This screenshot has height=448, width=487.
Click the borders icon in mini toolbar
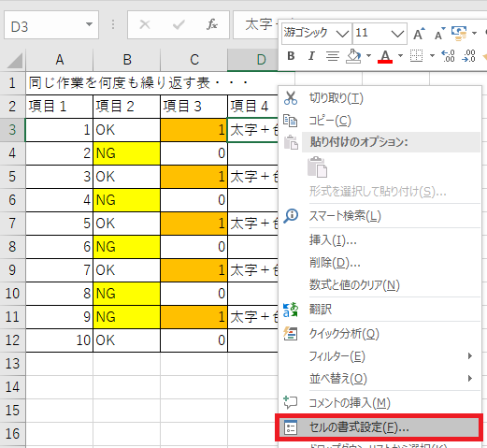point(416,56)
